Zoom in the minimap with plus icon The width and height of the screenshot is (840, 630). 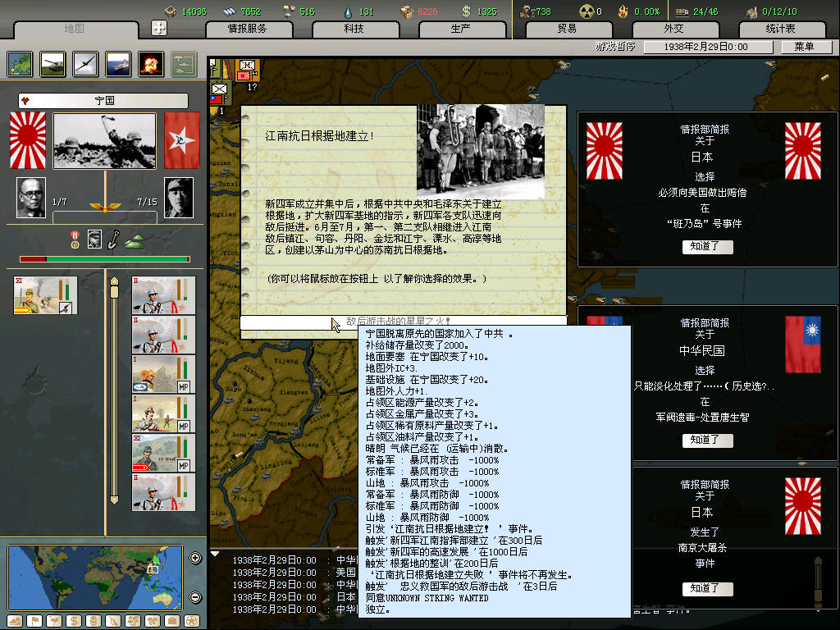195,559
